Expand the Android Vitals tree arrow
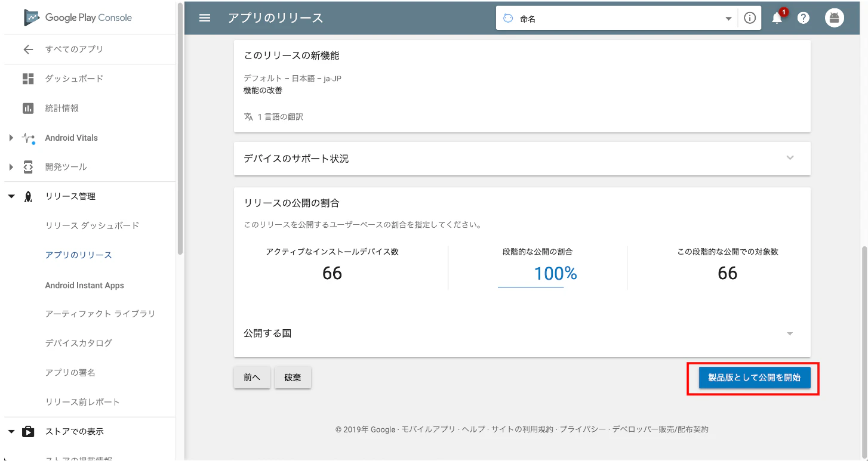This screenshot has width=868, height=464. click(x=11, y=138)
